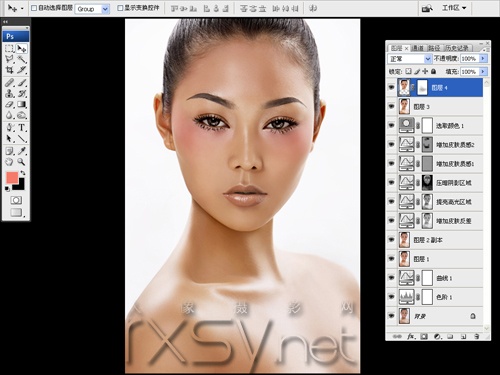
Task: Select the Dodge tool
Action: tap(22, 115)
